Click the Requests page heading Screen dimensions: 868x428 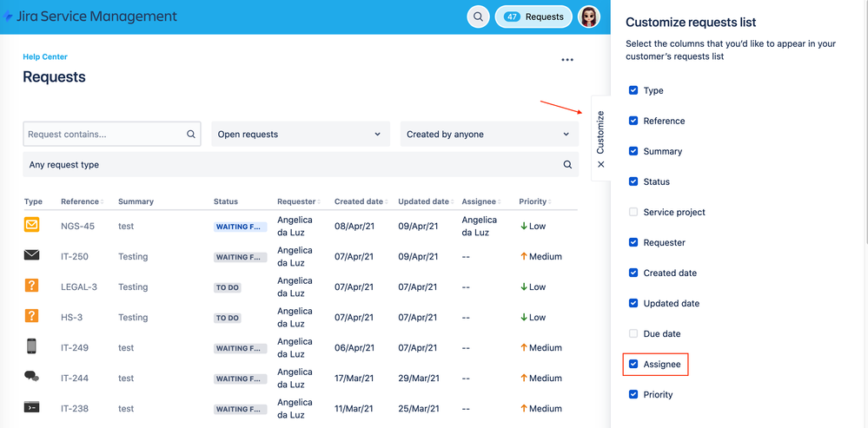(x=54, y=77)
